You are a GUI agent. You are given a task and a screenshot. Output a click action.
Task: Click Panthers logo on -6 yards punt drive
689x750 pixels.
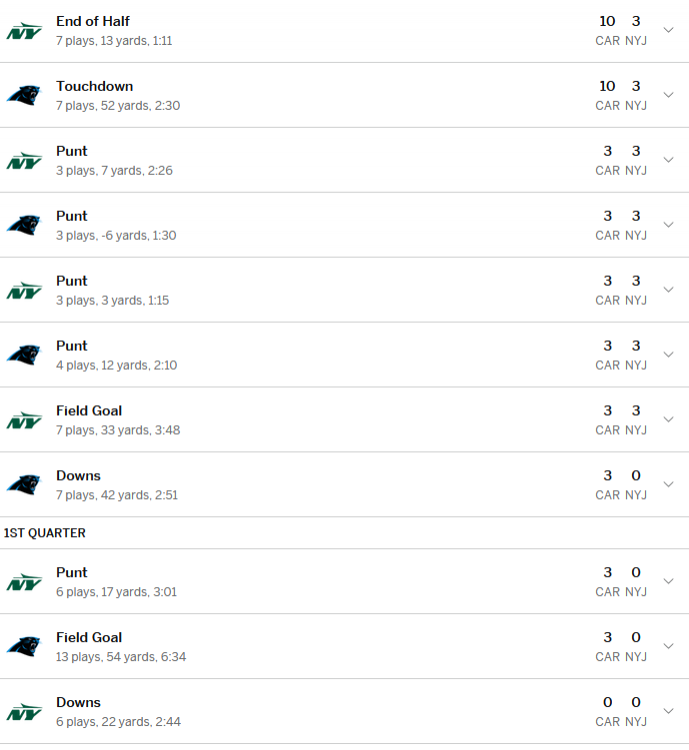pos(24,225)
